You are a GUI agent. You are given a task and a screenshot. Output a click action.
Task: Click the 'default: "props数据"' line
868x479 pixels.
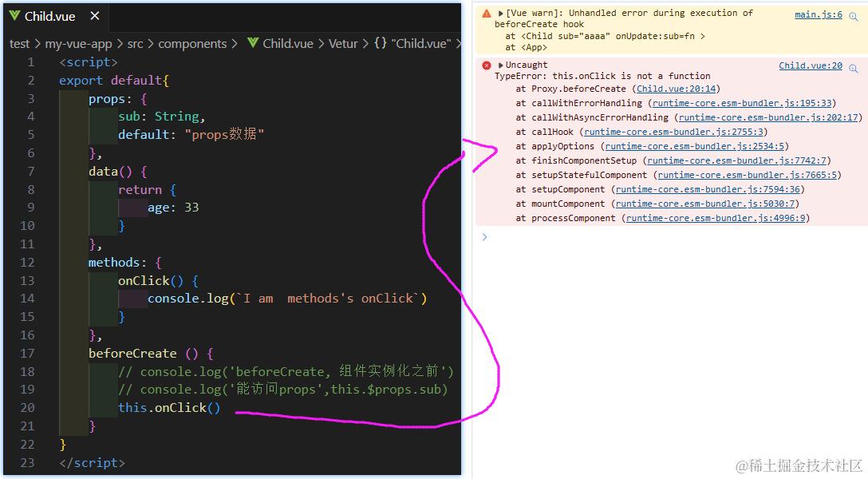[x=191, y=134]
